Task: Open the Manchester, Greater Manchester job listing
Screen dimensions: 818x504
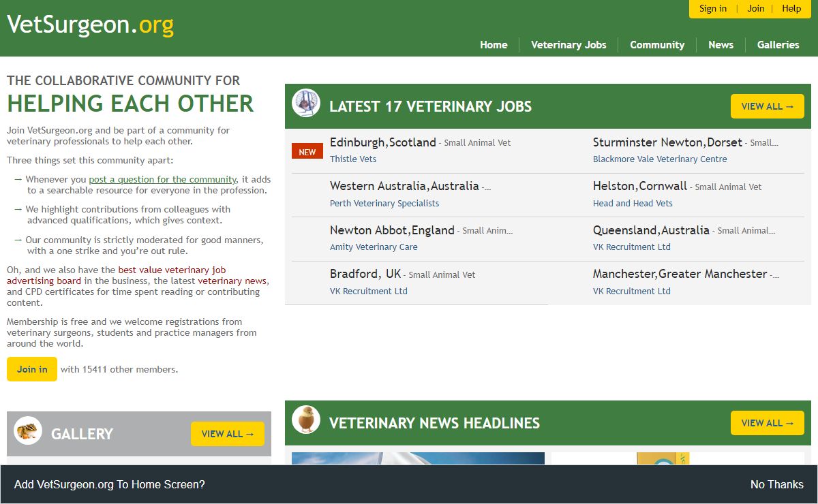Action: [680, 274]
